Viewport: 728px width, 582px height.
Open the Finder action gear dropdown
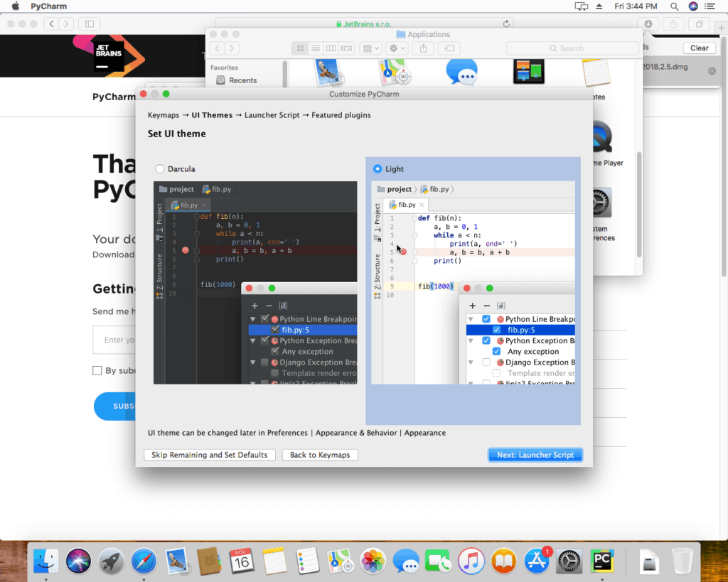[x=397, y=48]
